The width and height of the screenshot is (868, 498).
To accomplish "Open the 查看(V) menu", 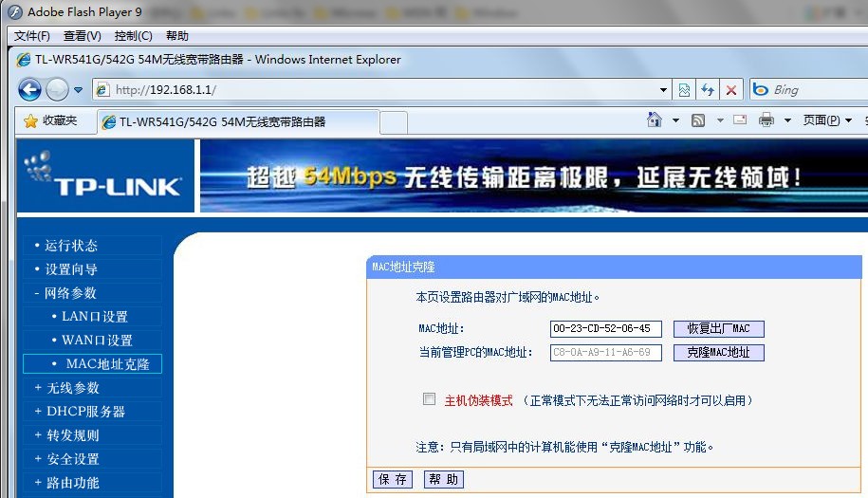I will tap(82, 36).
